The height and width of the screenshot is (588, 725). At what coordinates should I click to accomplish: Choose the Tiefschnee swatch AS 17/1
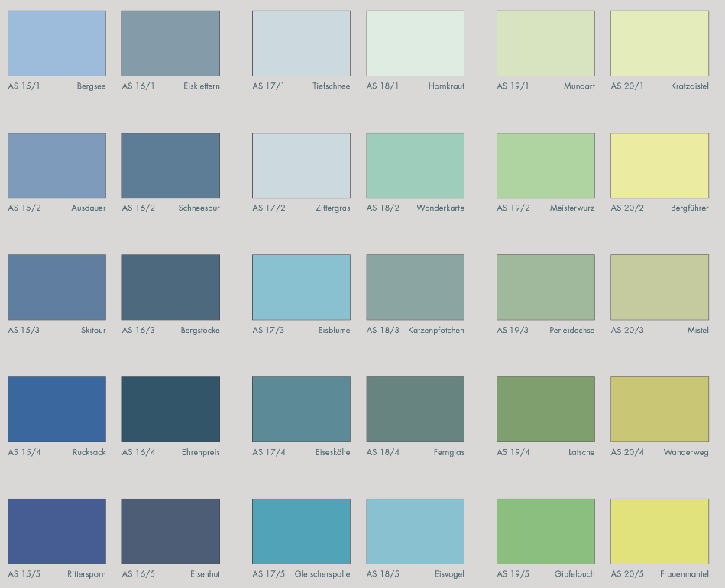pyautogui.click(x=302, y=44)
